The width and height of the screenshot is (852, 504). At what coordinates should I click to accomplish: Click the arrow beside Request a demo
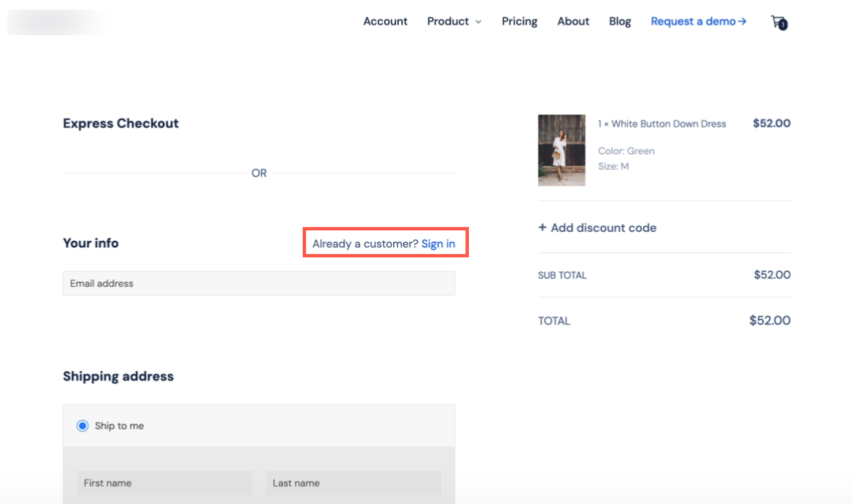pyautogui.click(x=742, y=22)
